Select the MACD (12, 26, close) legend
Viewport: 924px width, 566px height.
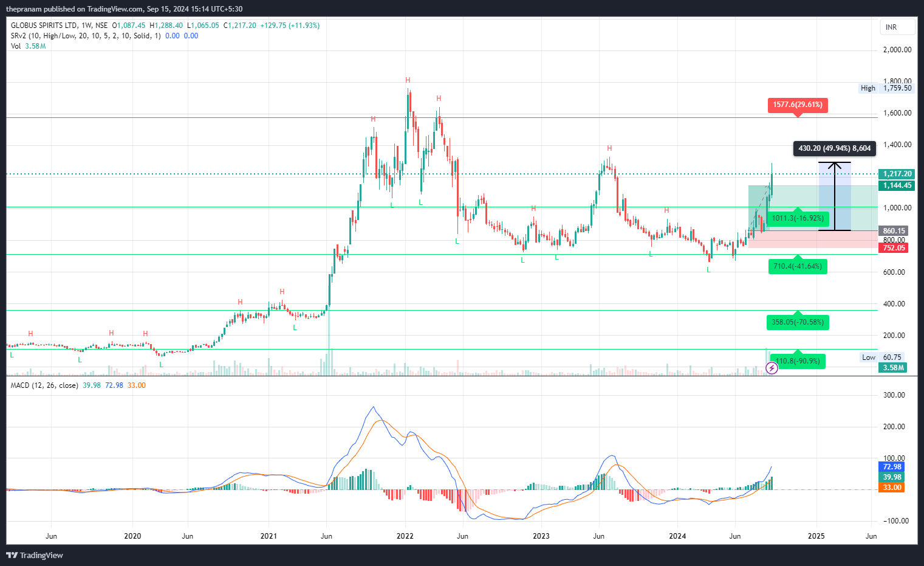click(44, 385)
